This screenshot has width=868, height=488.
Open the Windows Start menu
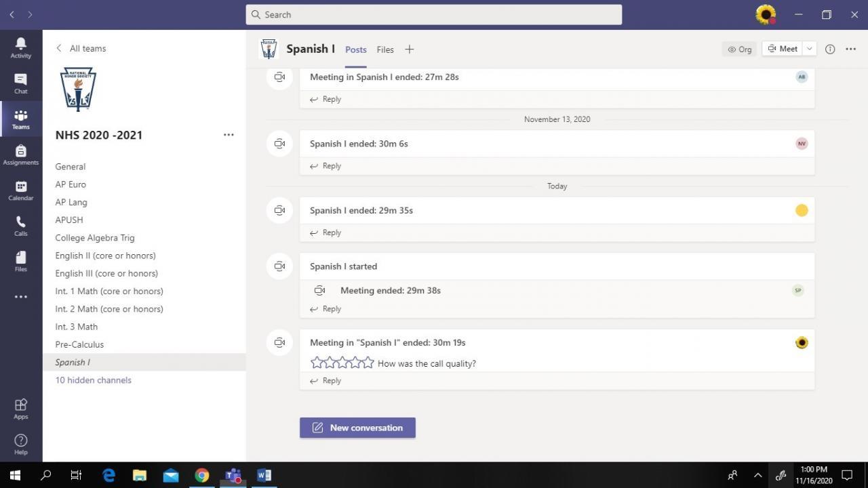coord(15,475)
